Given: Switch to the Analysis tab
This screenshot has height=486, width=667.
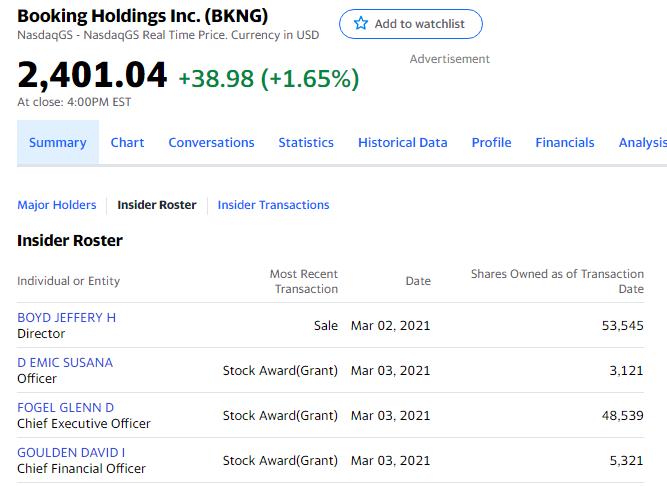Looking at the screenshot, I should (642, 142).
